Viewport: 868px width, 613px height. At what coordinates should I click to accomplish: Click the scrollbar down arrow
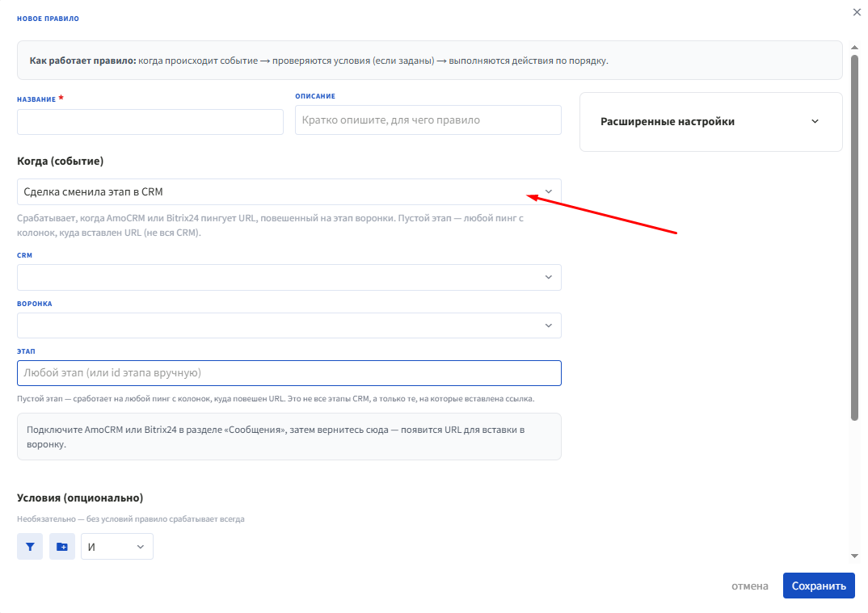tap(855, 556)
